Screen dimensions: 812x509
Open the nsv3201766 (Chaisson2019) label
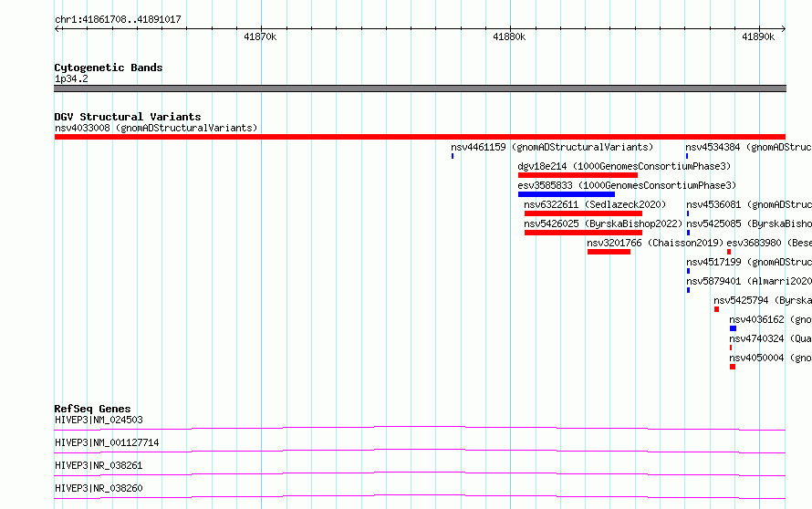[655, 243]
